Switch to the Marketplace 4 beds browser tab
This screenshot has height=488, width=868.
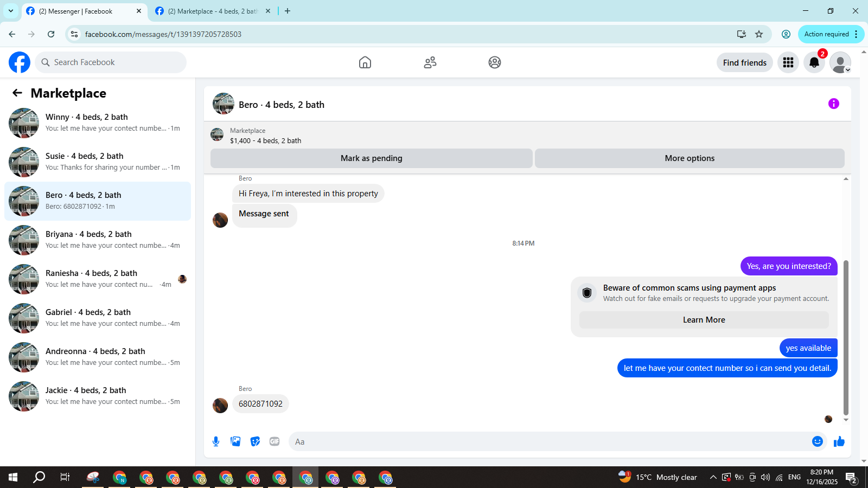pyautogui.click(x=213, y=11)
